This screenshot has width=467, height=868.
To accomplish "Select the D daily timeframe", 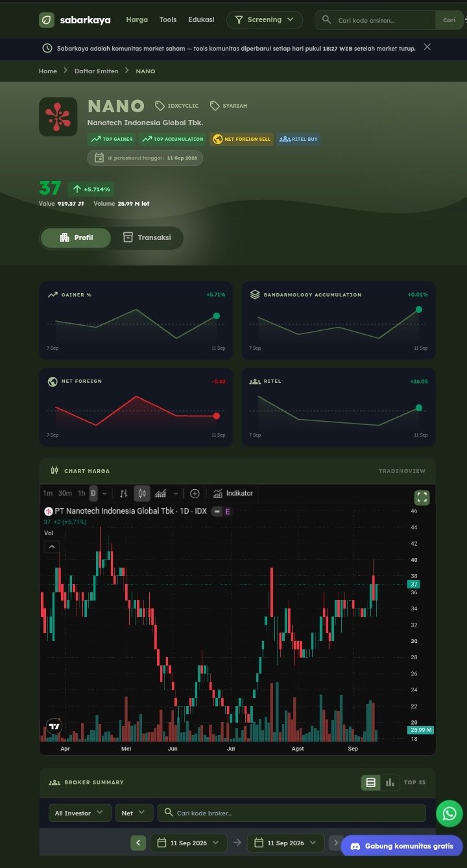I will click(x=93, y=493).
